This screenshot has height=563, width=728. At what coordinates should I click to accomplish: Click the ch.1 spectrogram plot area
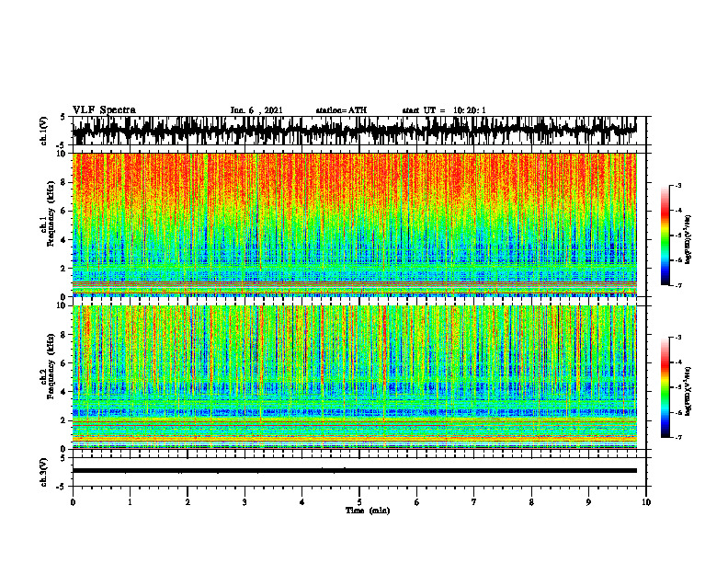coord(355,224)
